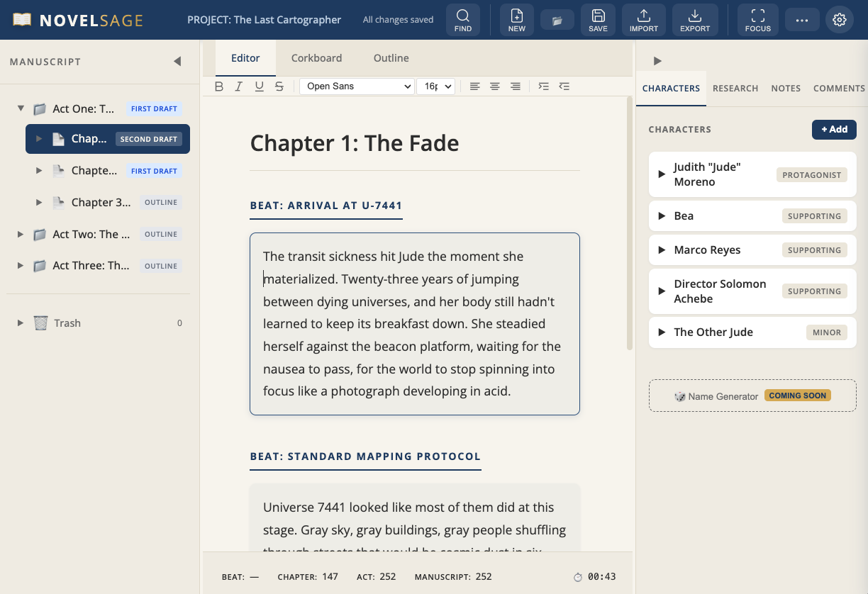868x594 pixels.
Task: Open the Find search tool
Action: (462, 19)
